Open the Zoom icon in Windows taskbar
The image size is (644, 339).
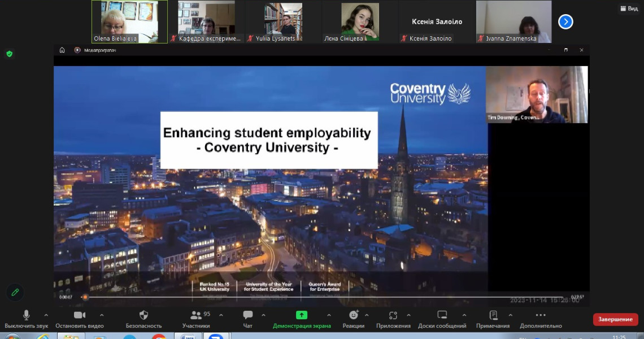[x=216, y=336]
